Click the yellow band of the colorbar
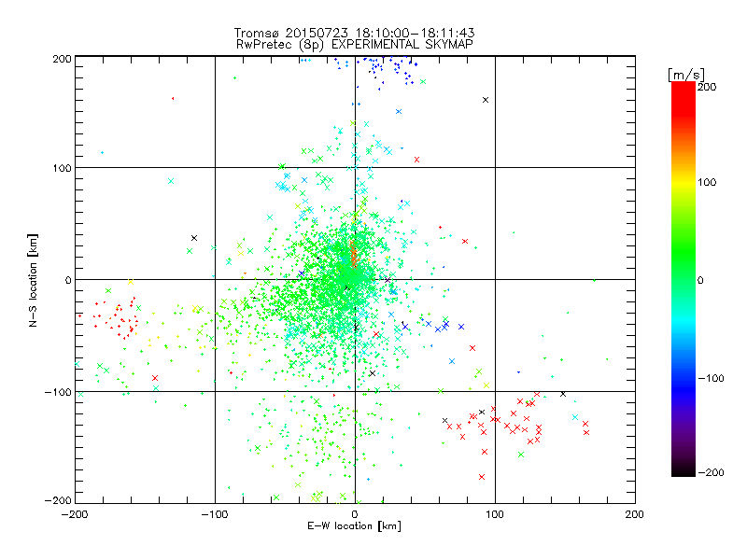This screenshot has width=747, height=560. pos(684,183)
